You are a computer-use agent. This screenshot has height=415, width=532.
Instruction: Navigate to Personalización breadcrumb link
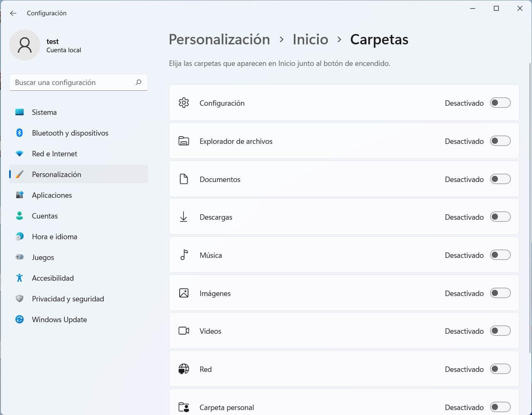(x=219, y=39)
